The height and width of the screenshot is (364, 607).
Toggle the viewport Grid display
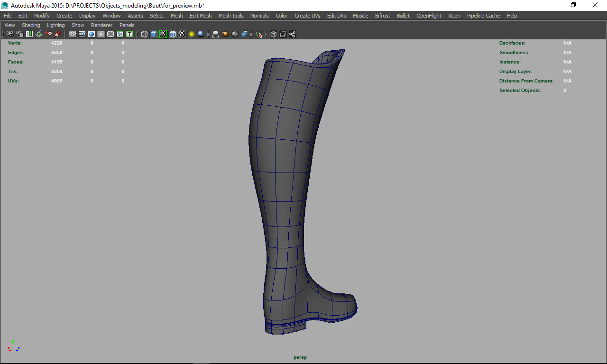73,34
